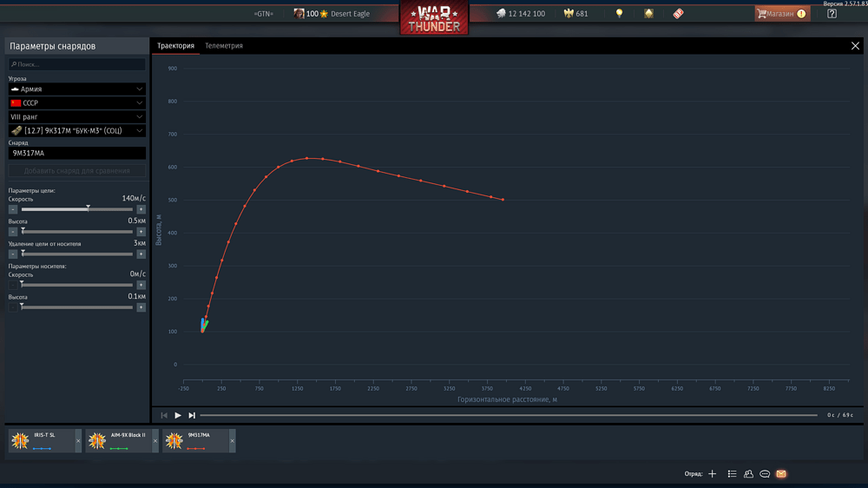
Task: Select the 9М317МА shell field
Action: coord(77,153)
